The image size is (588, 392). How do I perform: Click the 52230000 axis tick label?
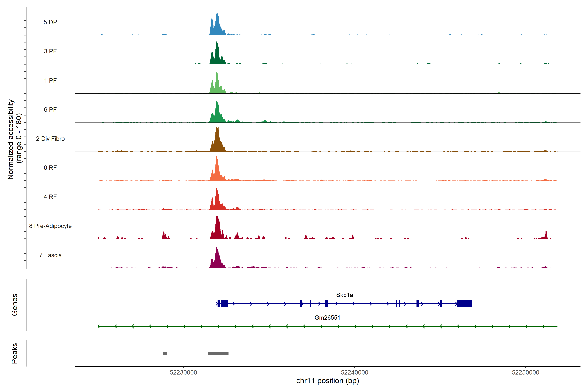[x=183, y=373]
